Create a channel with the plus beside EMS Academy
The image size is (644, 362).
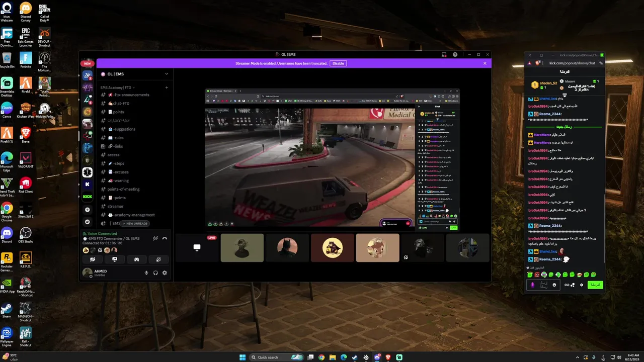(167, 87)
